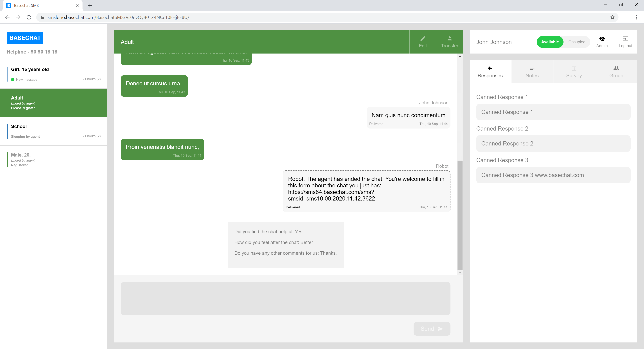Open the Chrome three-dot menu
644x349 pixels.
coord(636,17)
